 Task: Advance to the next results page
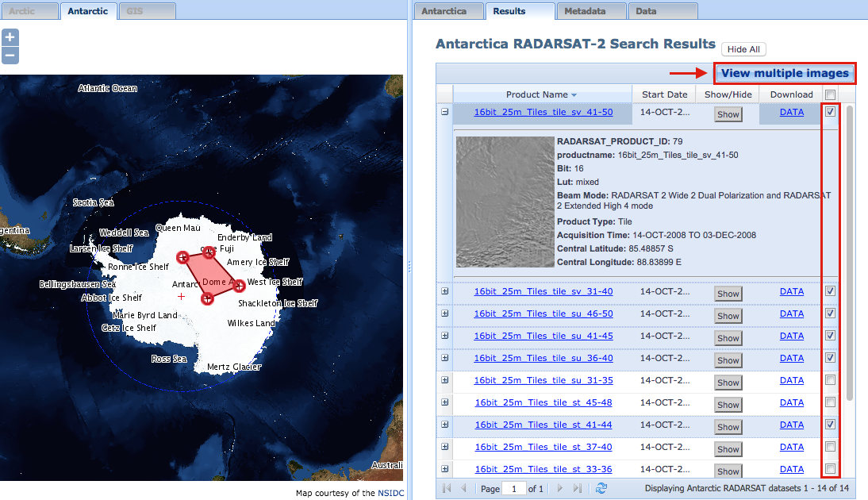559,489
